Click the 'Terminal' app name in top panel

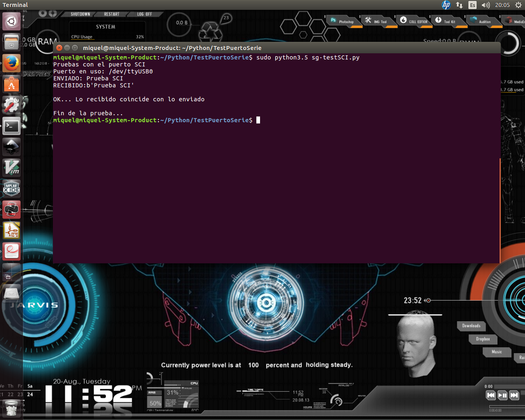tap(15, 5)
